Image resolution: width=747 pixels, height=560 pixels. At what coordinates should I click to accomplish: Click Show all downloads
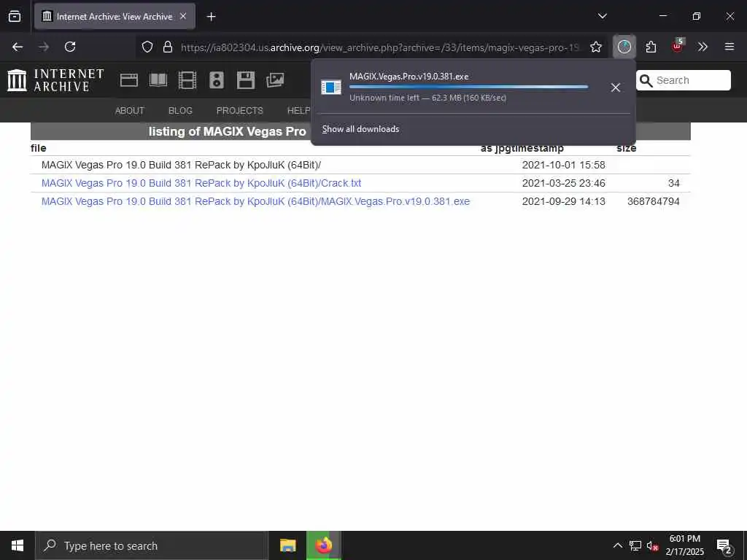pyautogui.click(x=360, y=129)
